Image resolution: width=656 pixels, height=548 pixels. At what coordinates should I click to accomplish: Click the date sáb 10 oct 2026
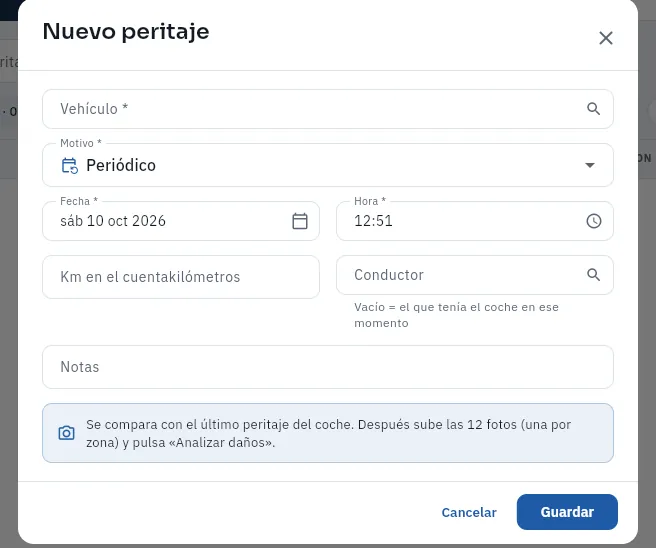tap(113, 221)
